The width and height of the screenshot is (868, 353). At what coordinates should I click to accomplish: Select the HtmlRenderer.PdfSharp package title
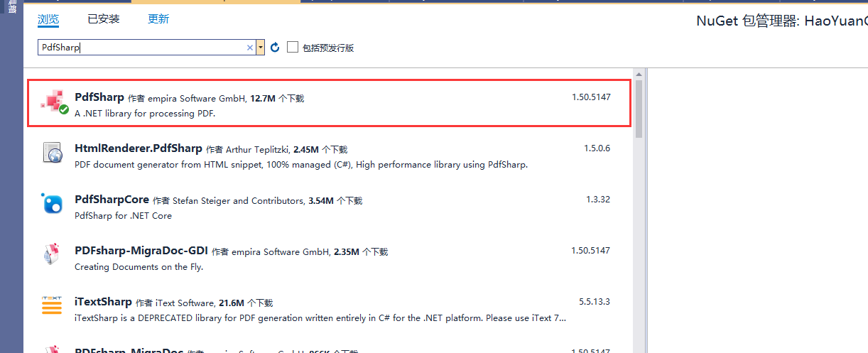click(x=139, y=148)
